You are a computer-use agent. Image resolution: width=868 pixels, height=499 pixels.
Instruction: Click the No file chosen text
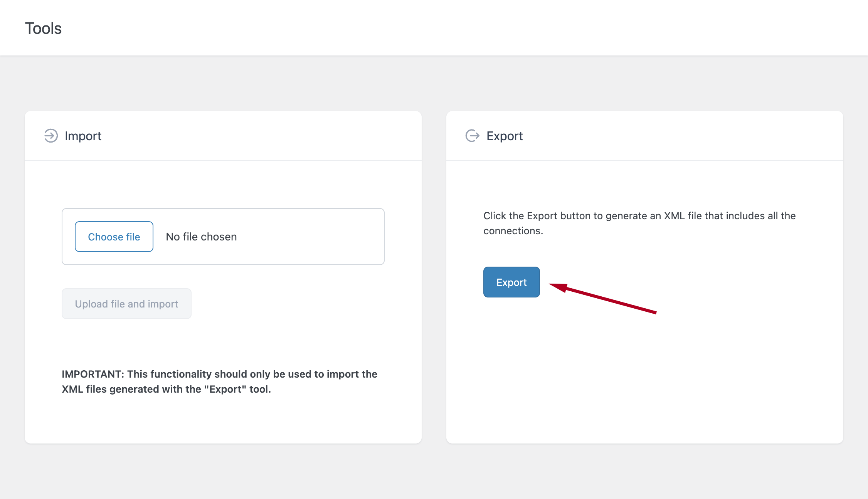pyautogui.click(x=201, y=237)
